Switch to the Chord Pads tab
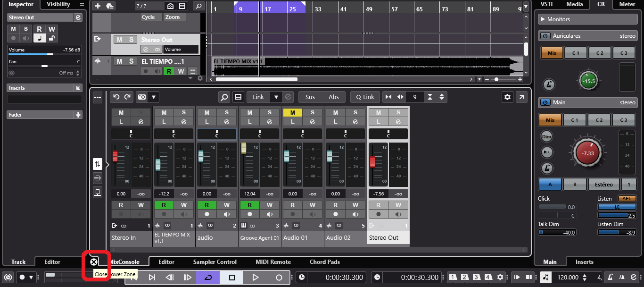Image resolution: width=644 pixels, height=287 pixels. click(324, 262)
